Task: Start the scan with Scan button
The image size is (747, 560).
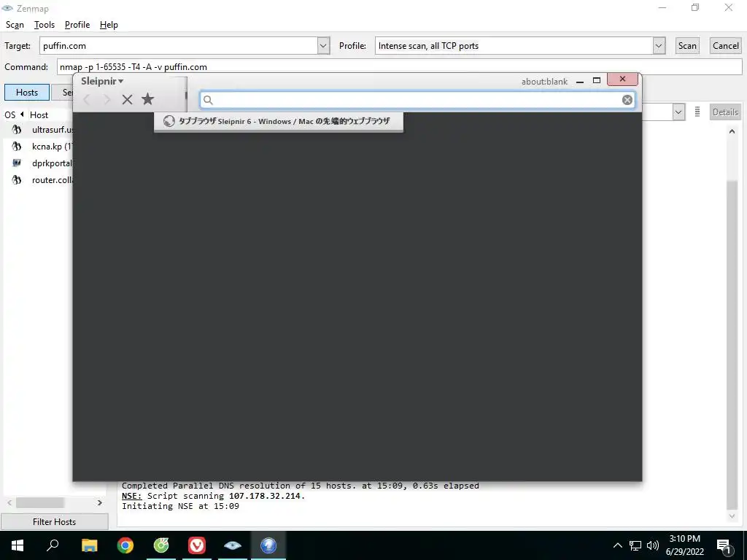Action: point(687,46)
